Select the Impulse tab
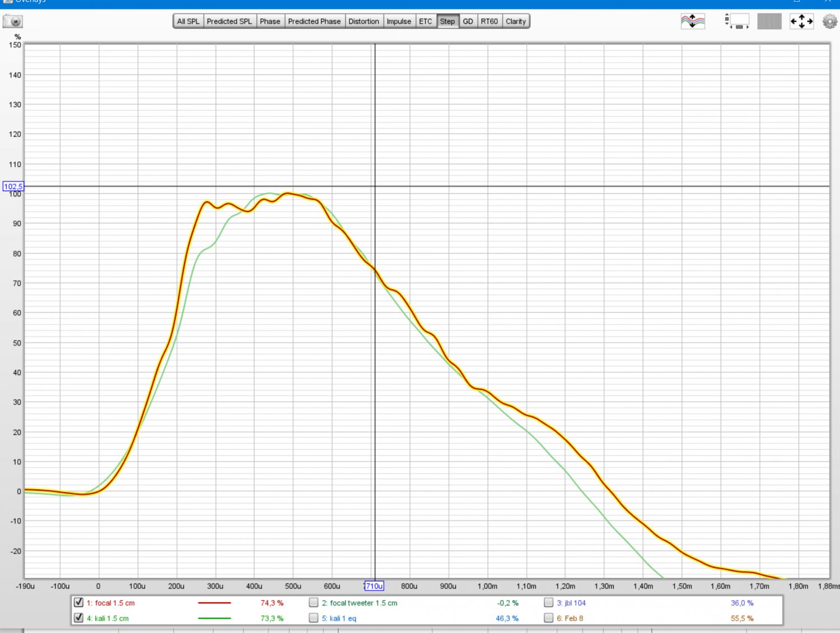Image resolution: width=840 pixels, height=633 pixels. pos(399,21)
